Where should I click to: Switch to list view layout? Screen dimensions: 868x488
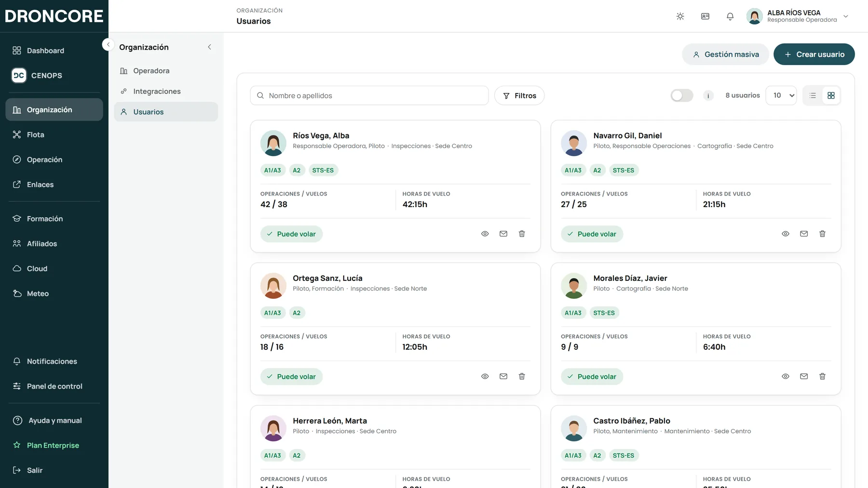813,95
